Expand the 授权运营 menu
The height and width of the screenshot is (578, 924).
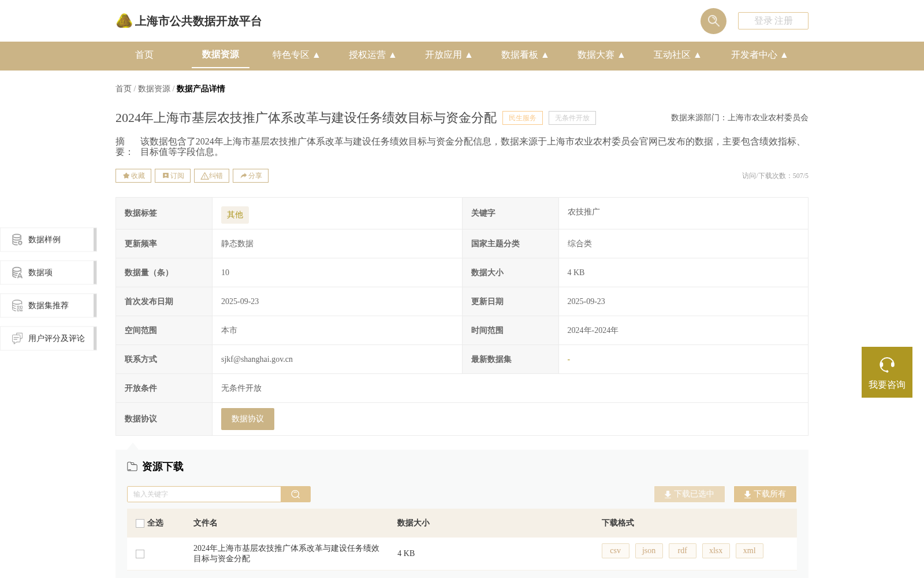372,55
